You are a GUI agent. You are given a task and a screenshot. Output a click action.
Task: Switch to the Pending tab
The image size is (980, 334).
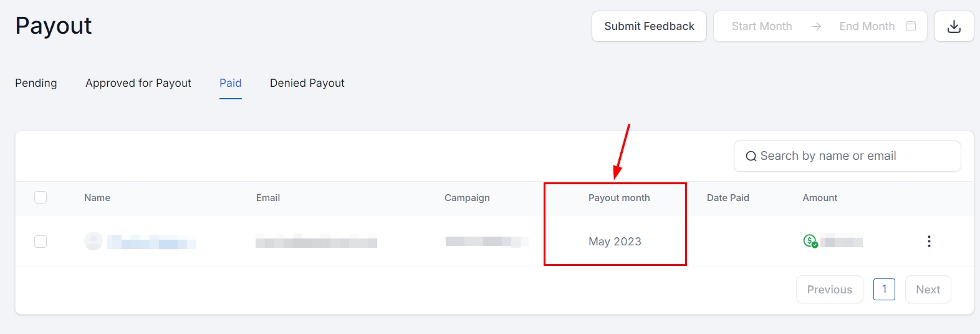(x=36, y=83)
